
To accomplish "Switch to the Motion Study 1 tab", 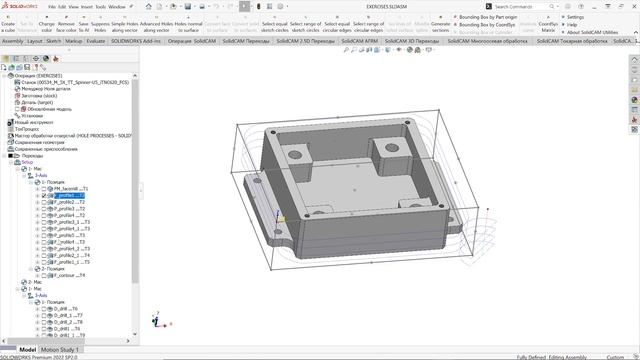I will [60, 350].
